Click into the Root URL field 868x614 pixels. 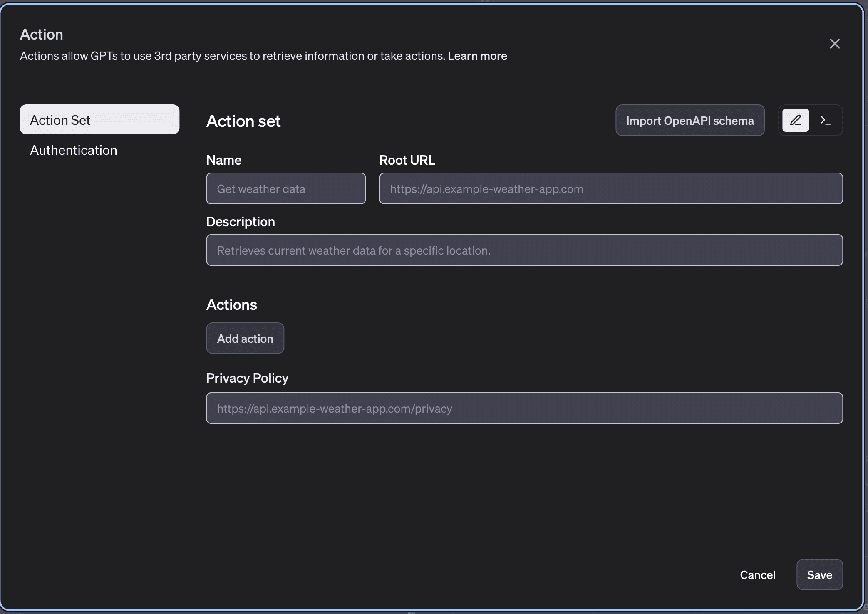[610, 188]
